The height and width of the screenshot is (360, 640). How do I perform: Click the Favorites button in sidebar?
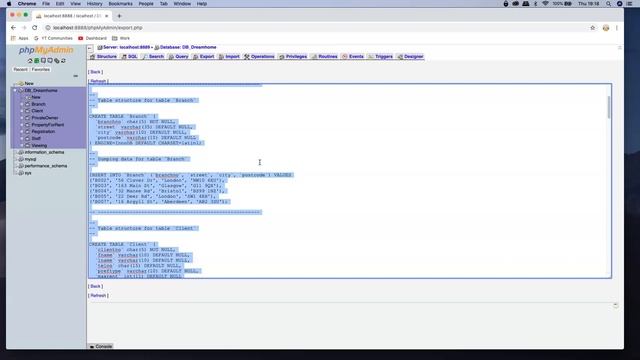[41, 70]
